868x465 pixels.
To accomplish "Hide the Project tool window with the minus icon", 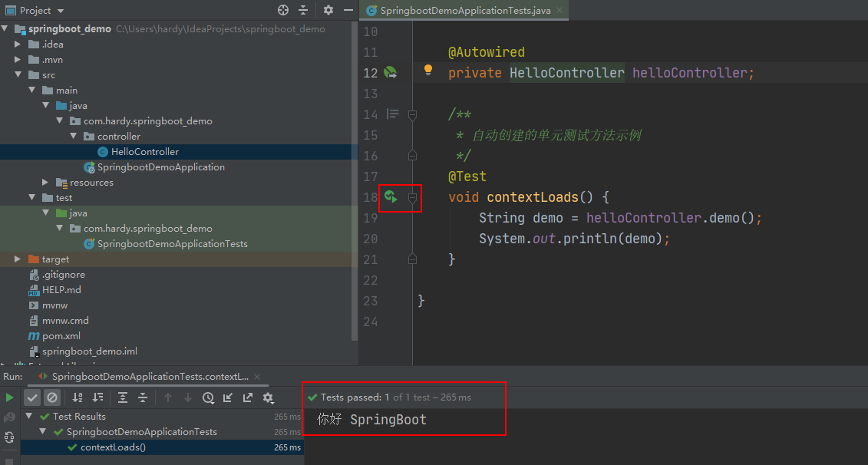I will 348,10.
